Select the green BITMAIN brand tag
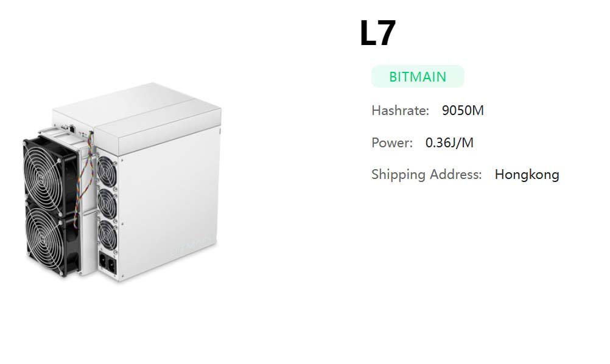The image size is (610, 364). pyautogui.click(x=418, y=77)
